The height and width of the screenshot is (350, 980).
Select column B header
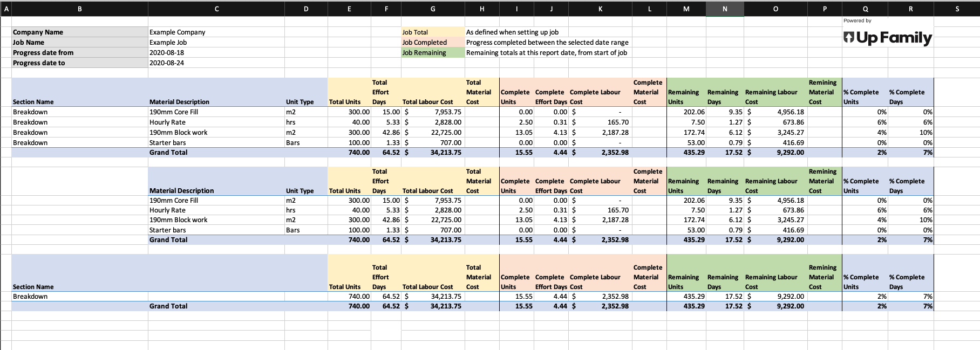pos(80,9)
